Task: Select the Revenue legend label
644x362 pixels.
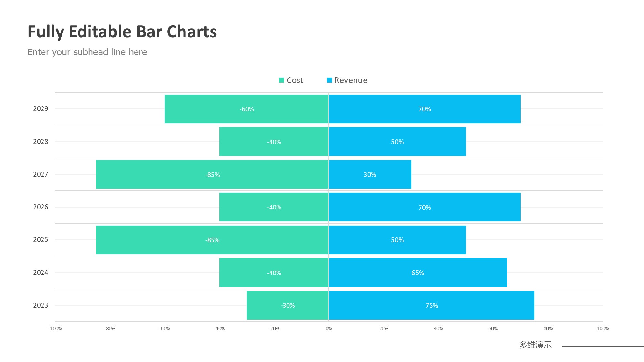Action: point(351,80)
